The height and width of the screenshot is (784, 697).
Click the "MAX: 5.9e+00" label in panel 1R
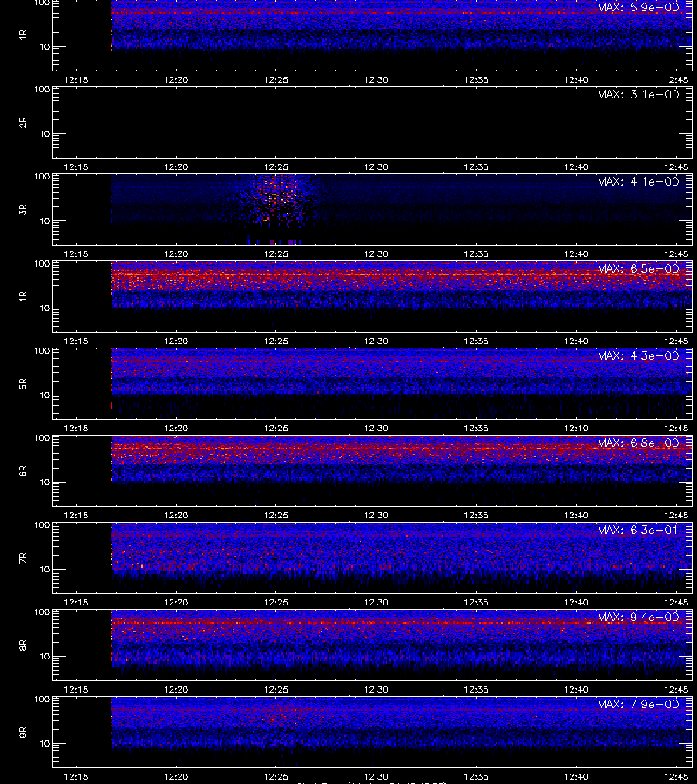pyautogui.click(x=638, y=8)
